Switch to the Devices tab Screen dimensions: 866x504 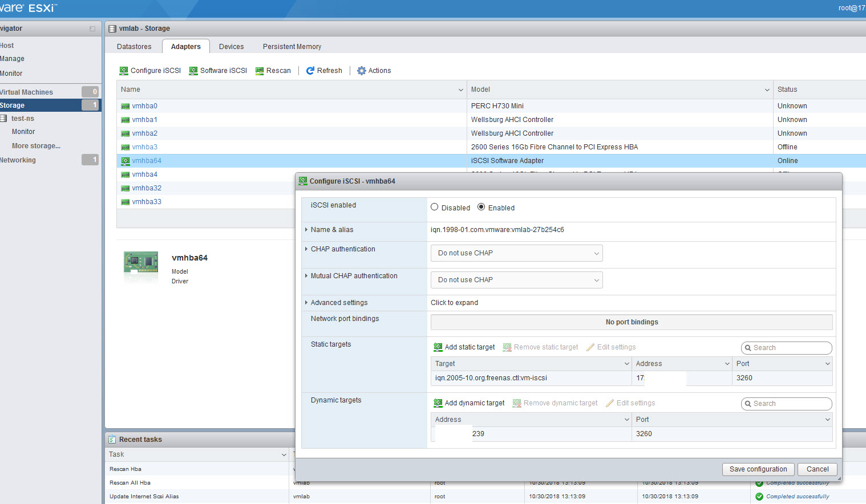click(x=231, y=47)
